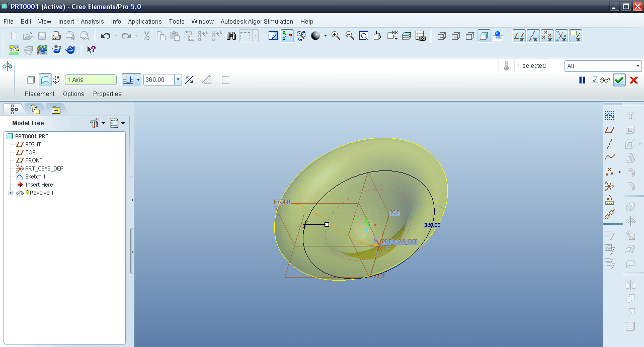Screen dimensions: 644x347
Task: Switch to the Folder Browser navigator tab
Action: click(35, 109)
